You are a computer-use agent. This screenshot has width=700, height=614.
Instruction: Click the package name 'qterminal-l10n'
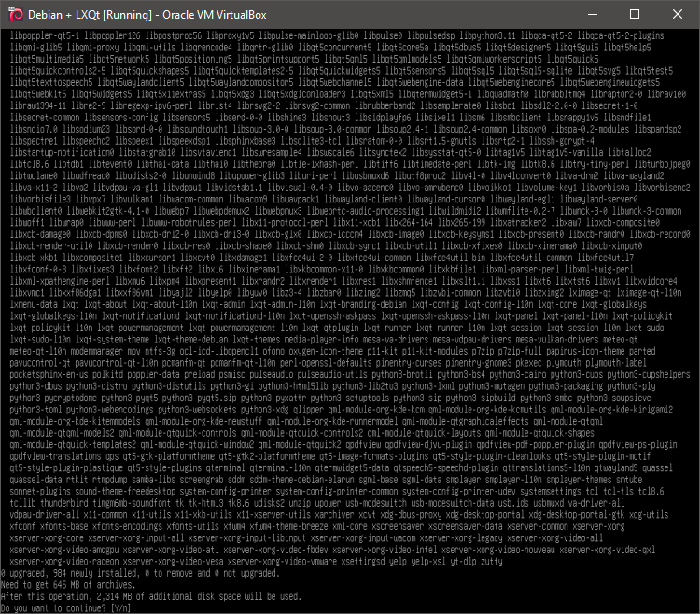(280, 467)
